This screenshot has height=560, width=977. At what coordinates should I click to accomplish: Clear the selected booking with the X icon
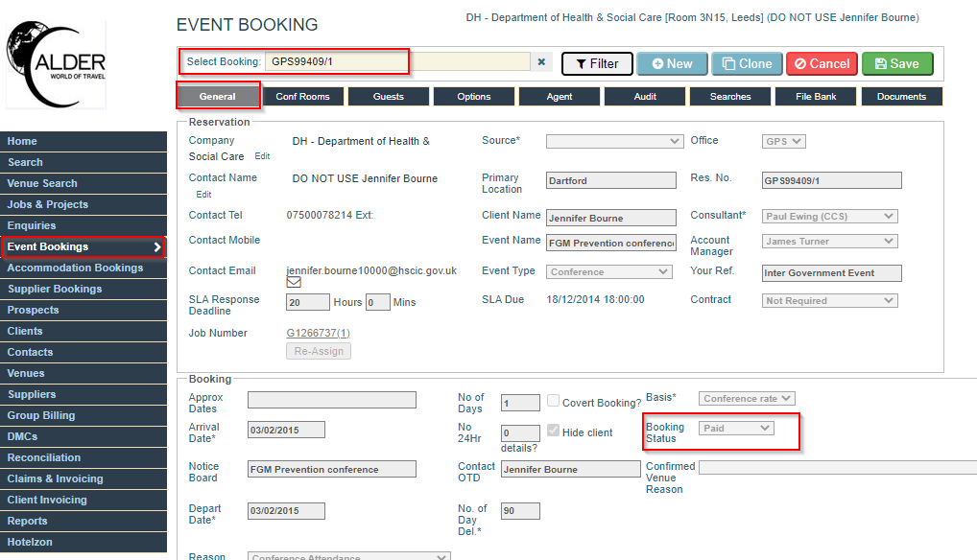coord(541,61)
